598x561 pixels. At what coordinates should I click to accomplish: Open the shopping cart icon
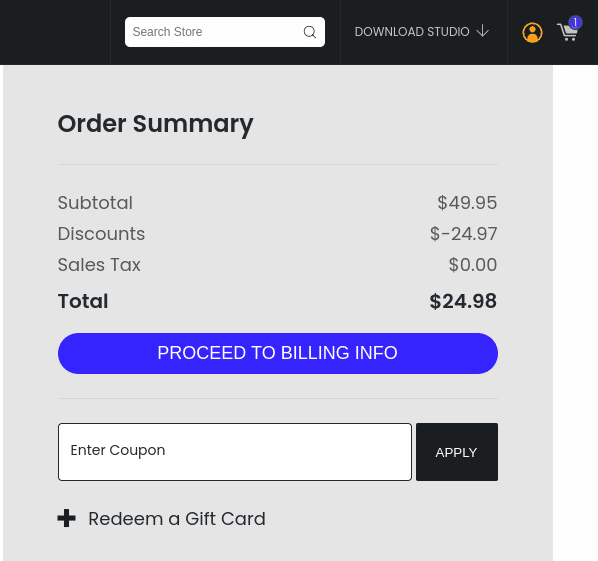pos(567,33)
